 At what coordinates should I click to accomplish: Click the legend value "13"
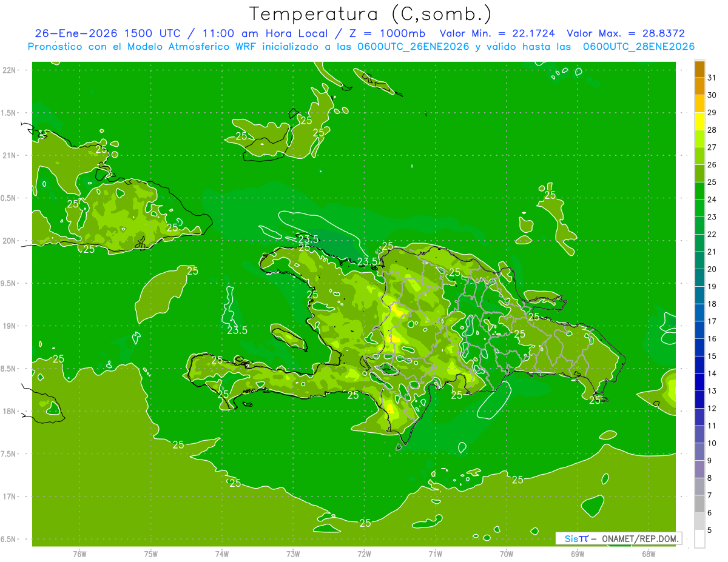point(712,390)
